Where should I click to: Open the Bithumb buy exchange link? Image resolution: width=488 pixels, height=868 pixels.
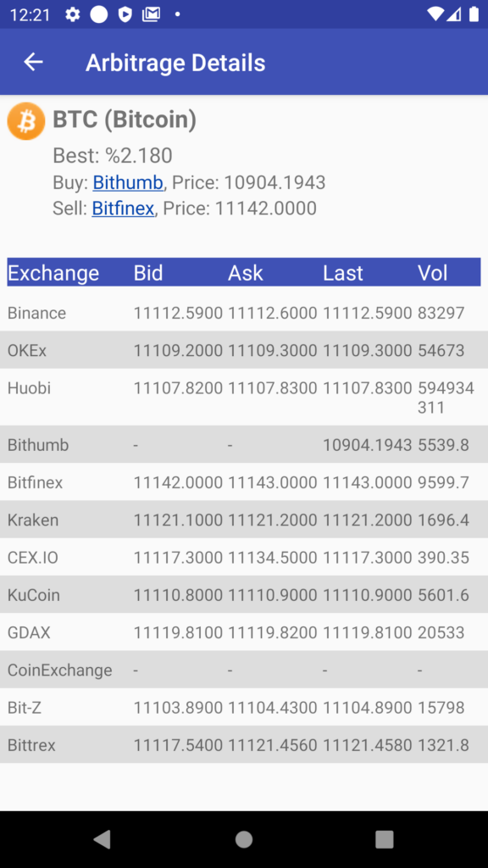point(128,182)
